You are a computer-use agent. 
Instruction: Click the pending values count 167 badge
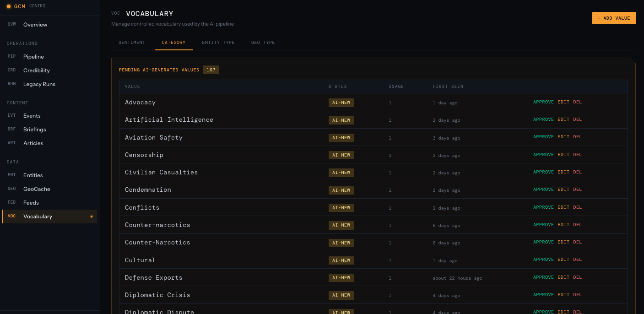click(211, 70)
